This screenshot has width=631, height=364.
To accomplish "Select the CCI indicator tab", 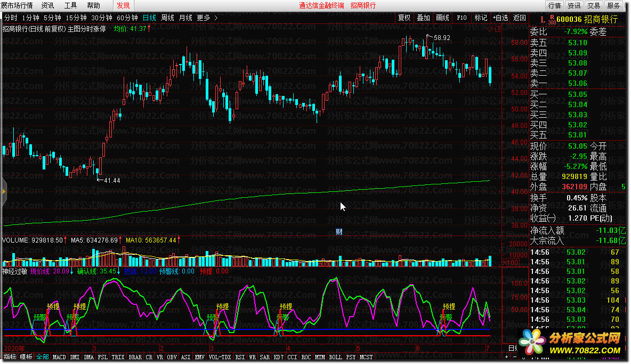I will coord(292,357).
